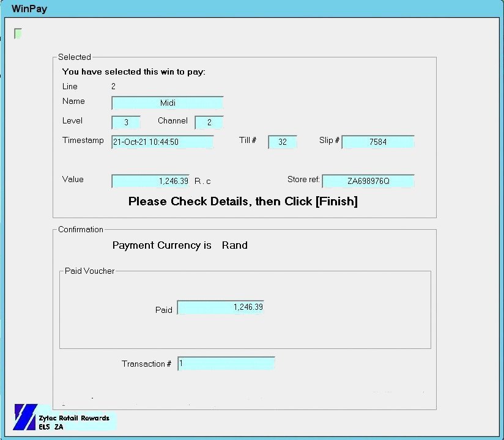Click the 'Confirmation' group heading

click(x=81, y=229)
